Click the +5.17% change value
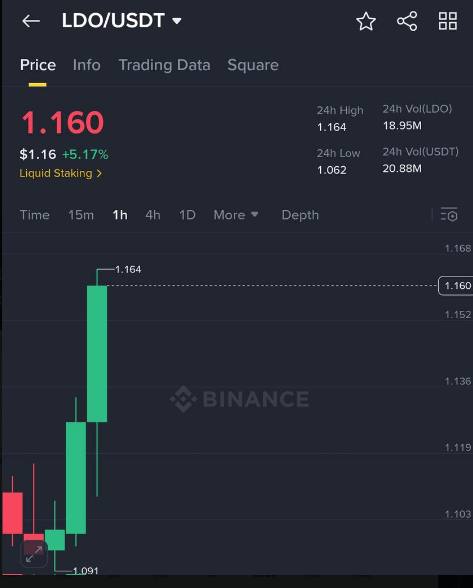 pos(85,154)
